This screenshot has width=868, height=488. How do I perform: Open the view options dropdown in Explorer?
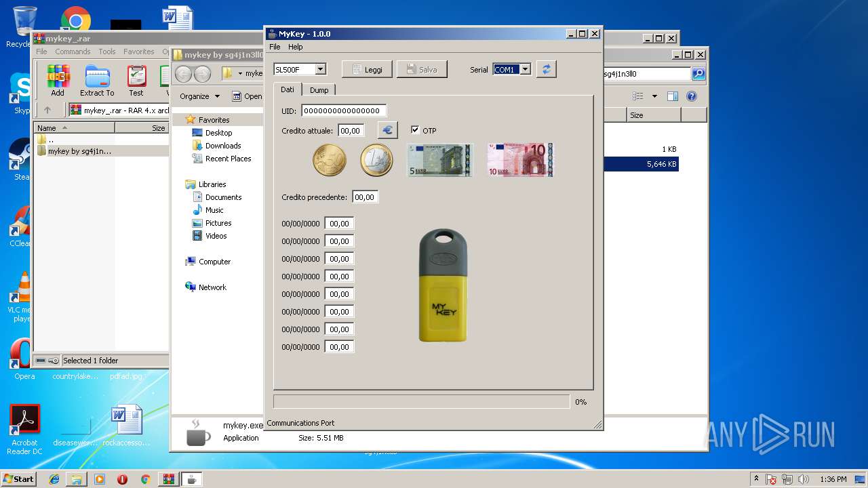654,96
